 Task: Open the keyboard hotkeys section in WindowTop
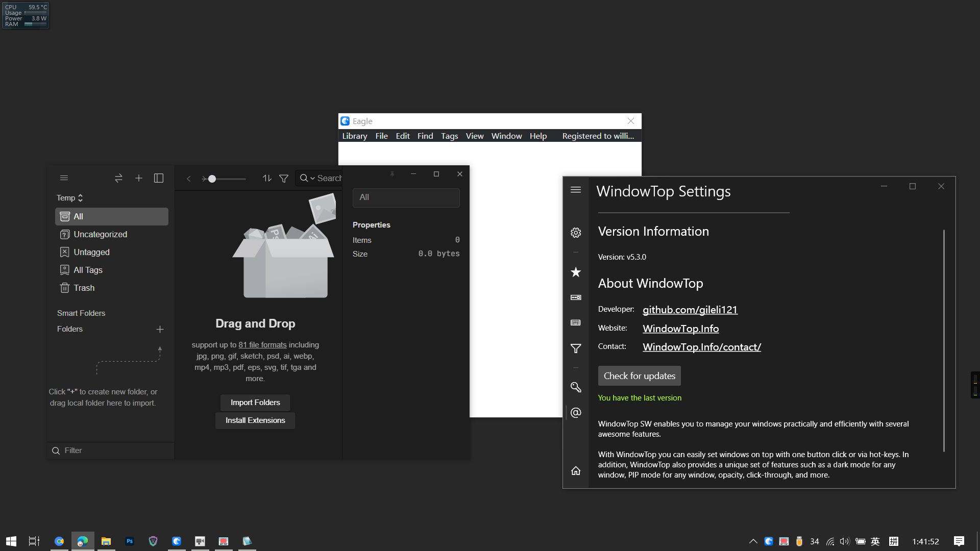576,322
